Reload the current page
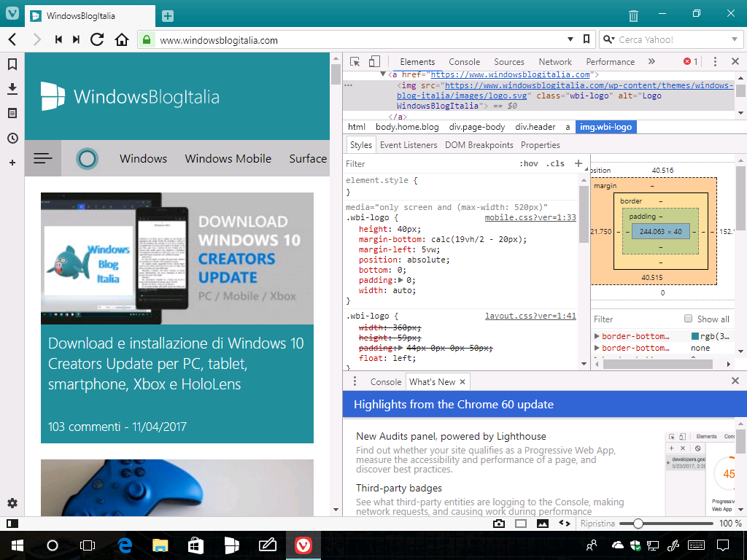Image resolution: width=747 pixels, height=560 pixels. [x=97, y=39]
